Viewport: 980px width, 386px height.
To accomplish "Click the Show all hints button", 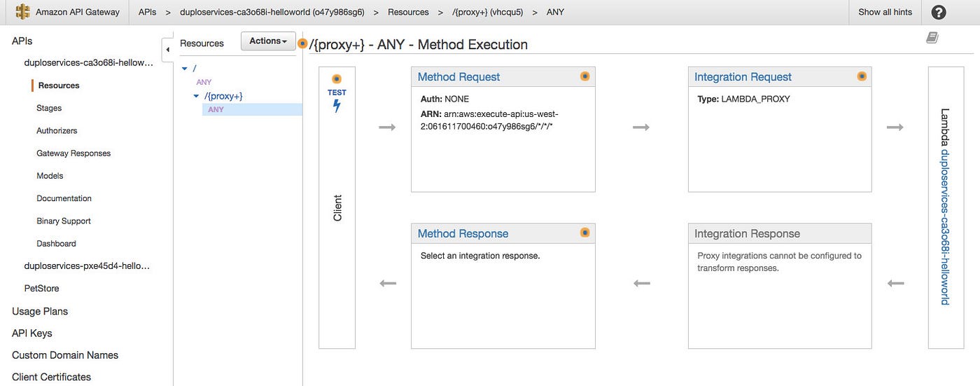I will click(885, 12).
